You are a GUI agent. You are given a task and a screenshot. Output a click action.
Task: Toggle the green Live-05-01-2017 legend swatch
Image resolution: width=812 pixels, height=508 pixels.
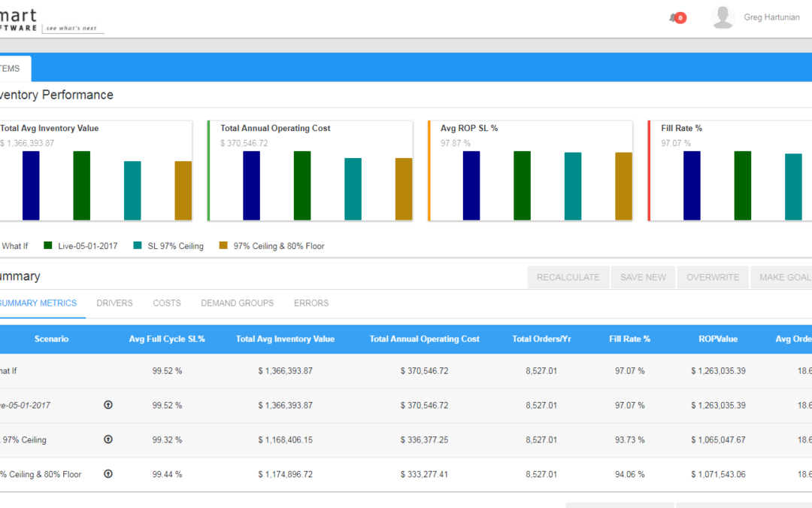tap(48, 245)
